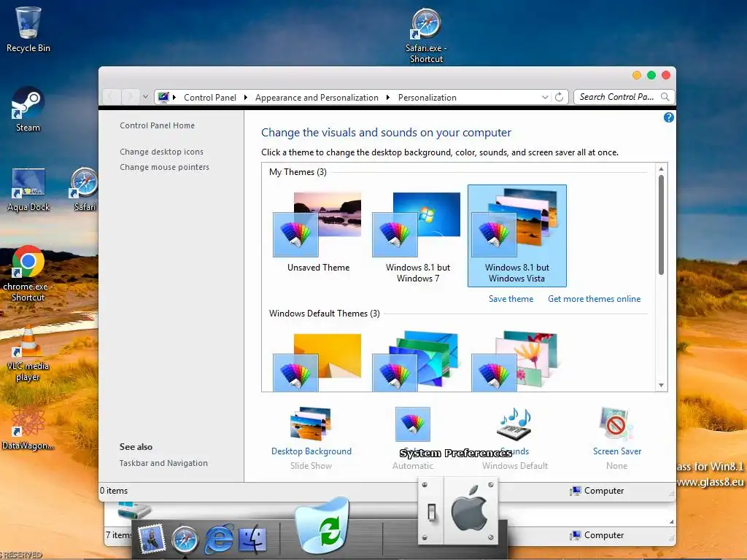Click the theme list scrollbar thumb
The width and height of the screenshot is (747, 560).
[x=661, y=225]
